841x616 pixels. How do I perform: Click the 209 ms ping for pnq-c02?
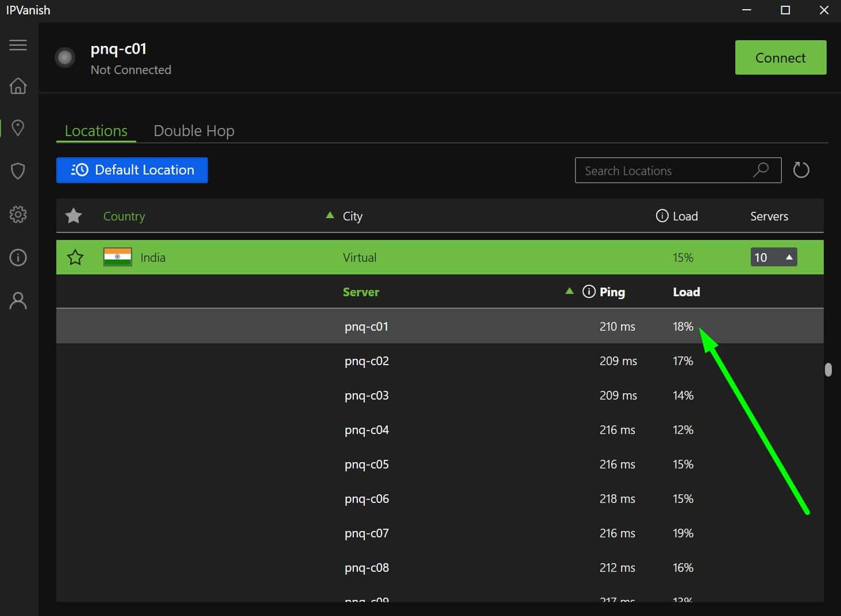(618, 361)
